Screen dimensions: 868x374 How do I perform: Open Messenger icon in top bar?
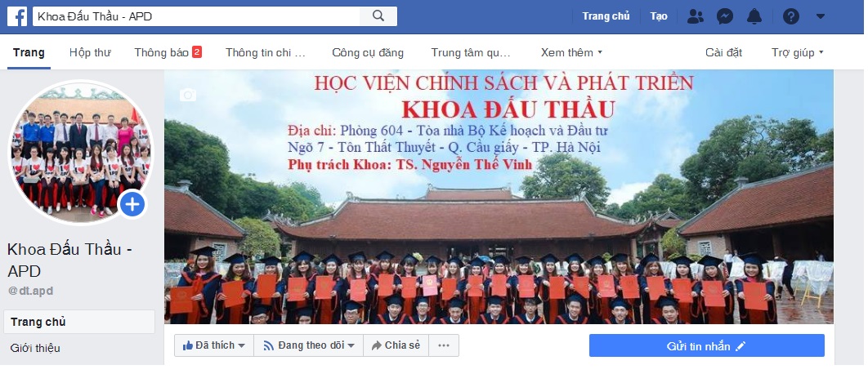[725, 16]
